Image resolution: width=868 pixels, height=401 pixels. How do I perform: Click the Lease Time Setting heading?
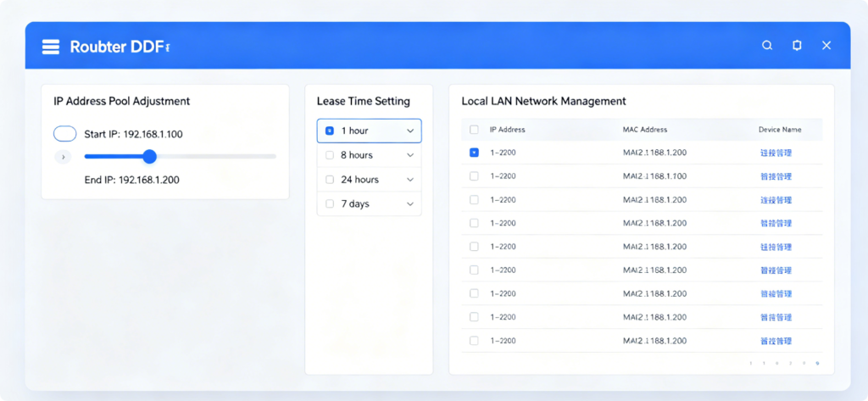pyautogui.click(x=363, y=102)
